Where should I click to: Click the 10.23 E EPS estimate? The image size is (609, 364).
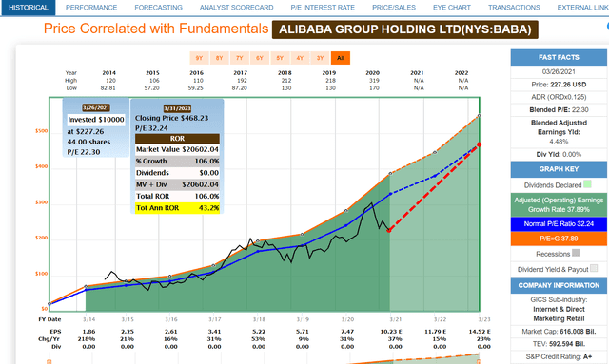[391, 332]
